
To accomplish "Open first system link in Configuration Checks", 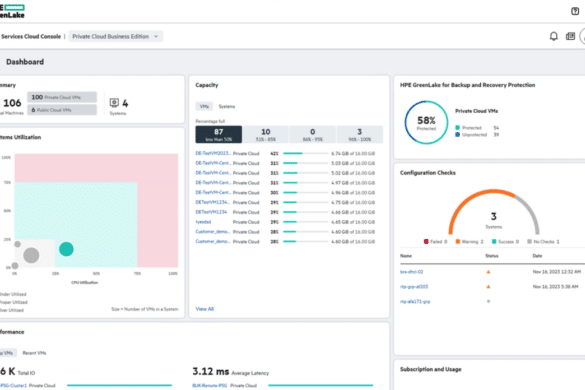I will coord(412,272).
